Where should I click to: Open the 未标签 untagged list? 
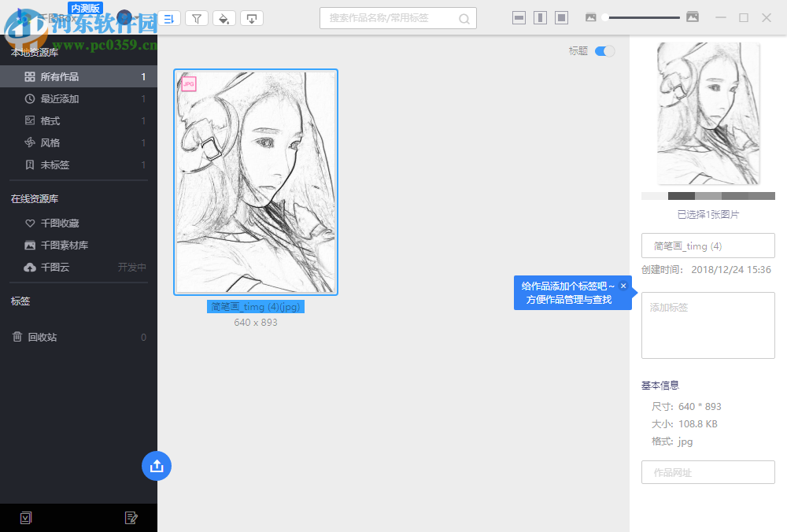78,165
